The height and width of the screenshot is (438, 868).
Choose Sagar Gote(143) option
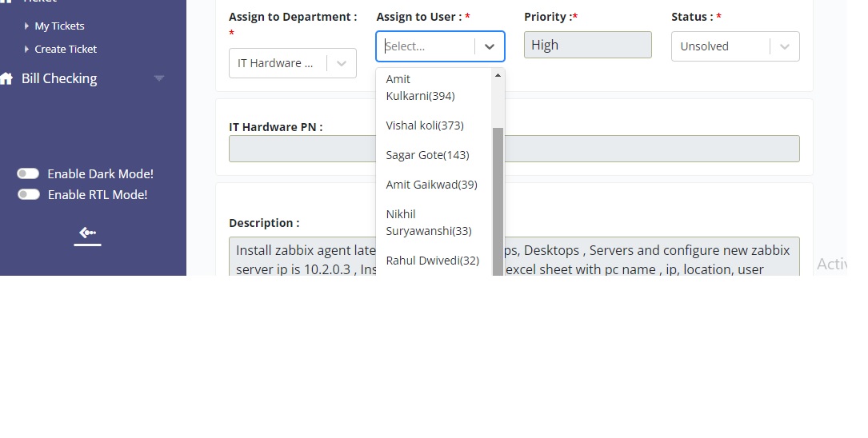coord(434,155)
